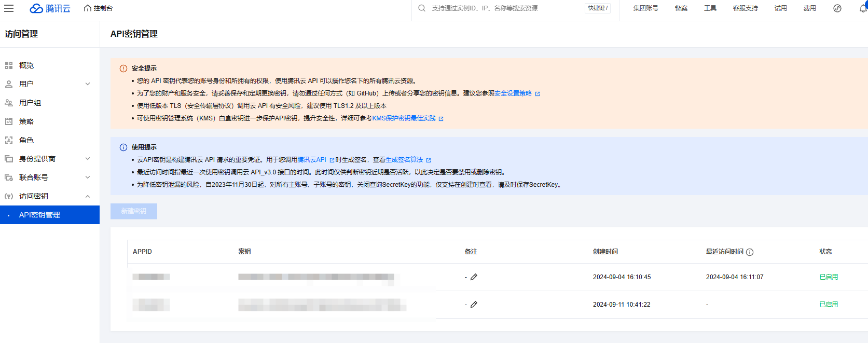Click the overview (概览) grid icon
The width and height of the screenshot is (868, 343).
[x=9, y=65]
